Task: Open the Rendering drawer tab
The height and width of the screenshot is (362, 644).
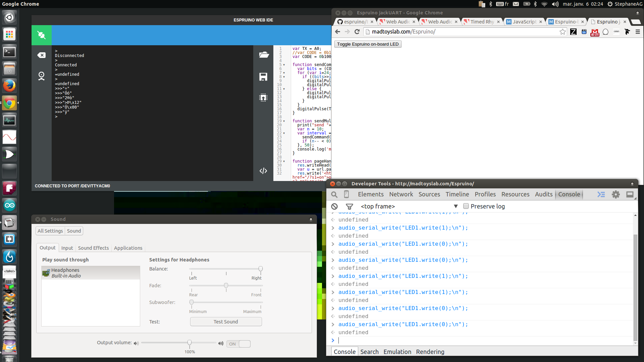Action: 430,352
